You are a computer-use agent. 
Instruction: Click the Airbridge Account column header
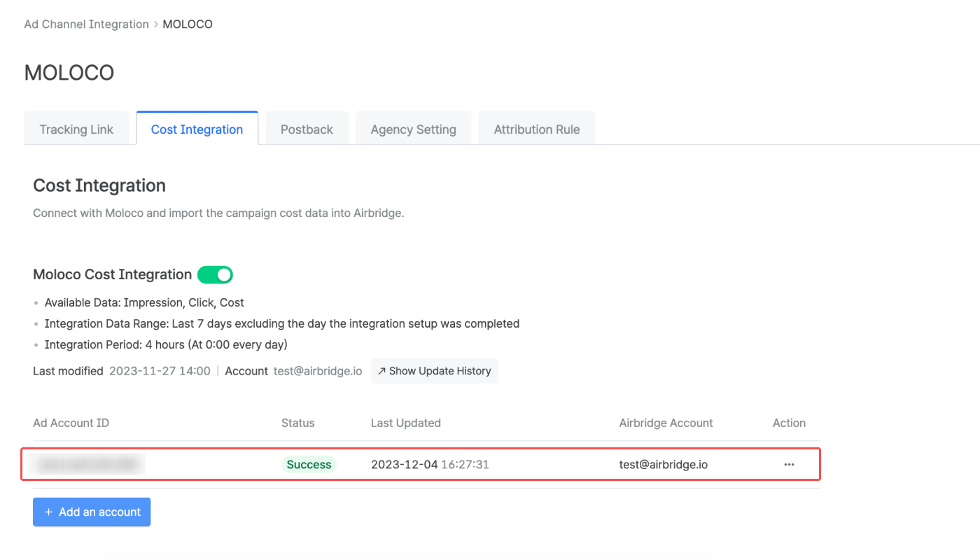[x=666, y=423]
